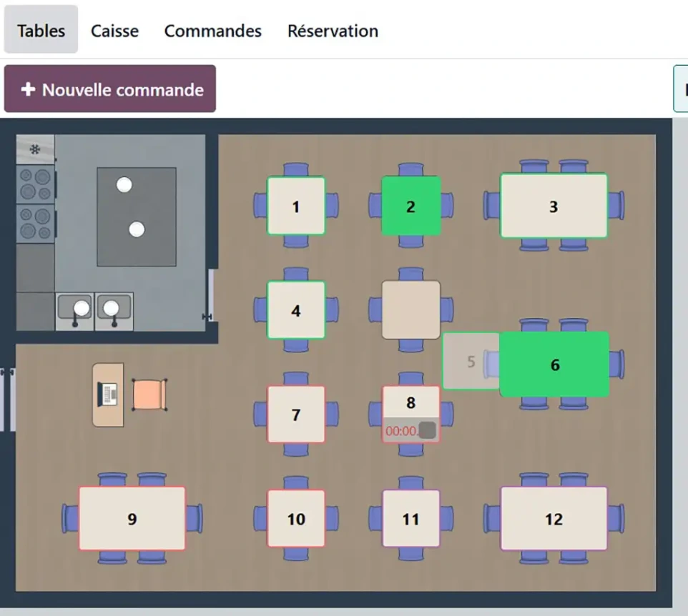Select the six-seat Table 9
Image resolution: width=688 pixels, height=616 pixels.
click(x=132, y=519)
